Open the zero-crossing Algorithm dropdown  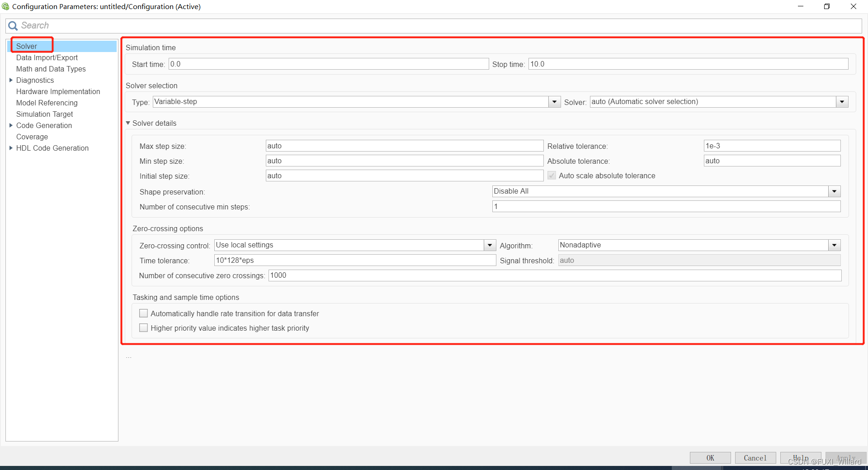pos(835,245)
